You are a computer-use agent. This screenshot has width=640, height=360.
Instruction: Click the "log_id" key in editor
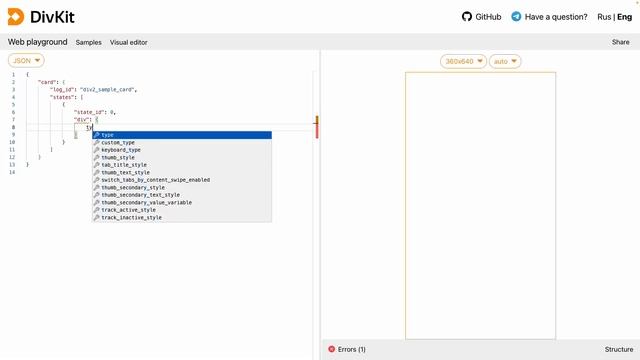(63, 89)
